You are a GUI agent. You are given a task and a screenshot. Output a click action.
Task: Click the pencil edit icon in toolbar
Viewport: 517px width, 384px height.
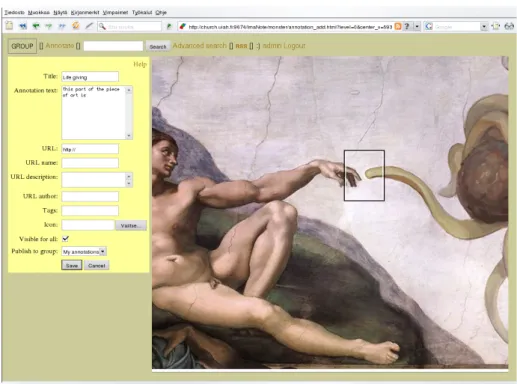pyautogui.click(x=89, y=26)
